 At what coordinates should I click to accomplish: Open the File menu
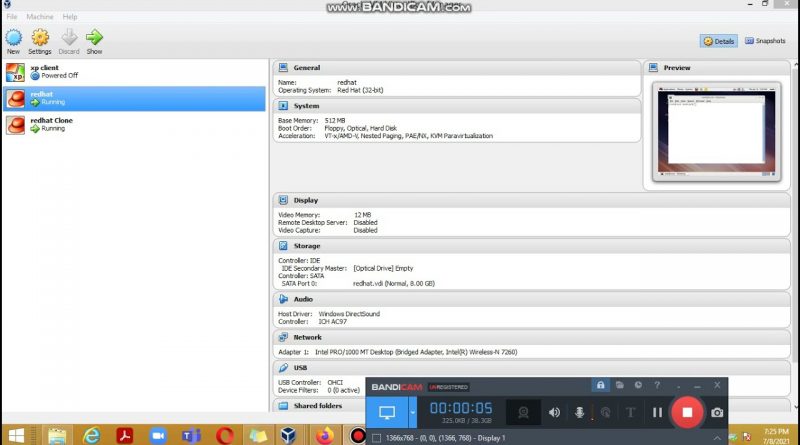coord(12,17)
